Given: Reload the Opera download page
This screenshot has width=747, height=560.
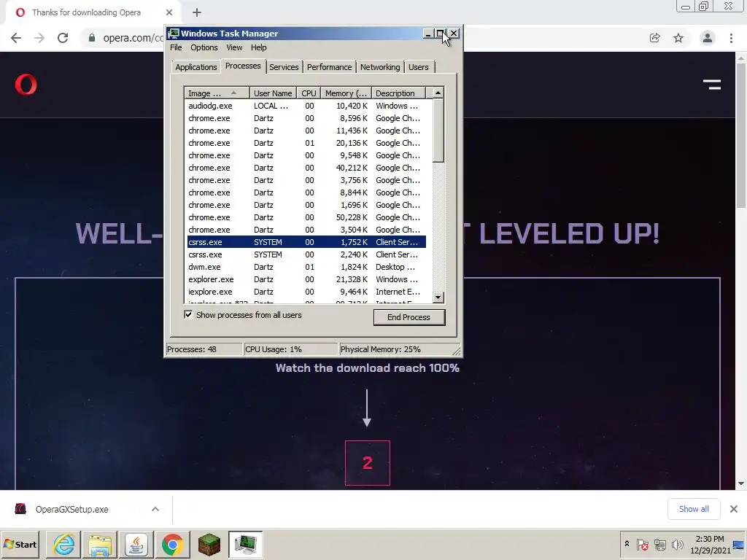Looking at the screenshot, I should click(x=63, y=38).
